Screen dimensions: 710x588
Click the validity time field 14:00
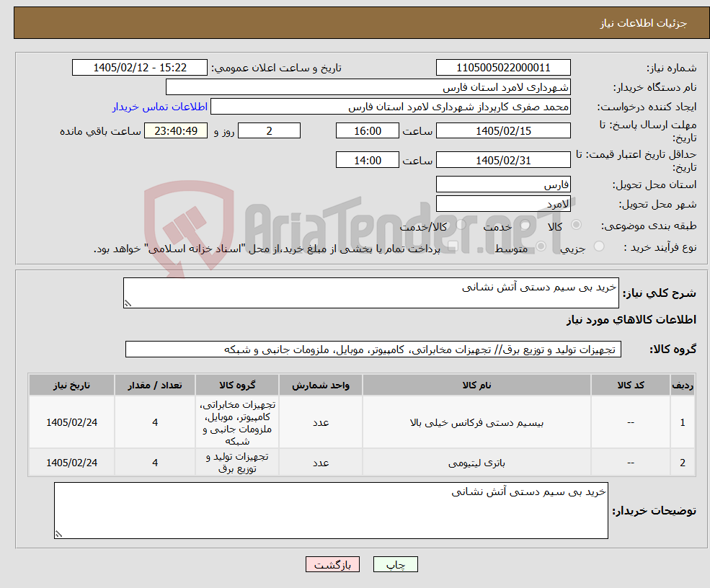click(x=367, y=160)
